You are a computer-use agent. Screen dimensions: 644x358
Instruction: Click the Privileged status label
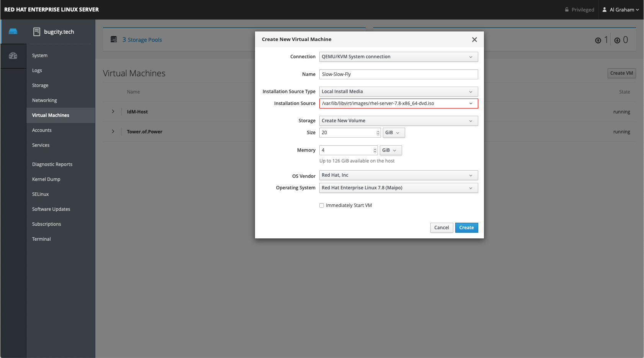[583, 10]
